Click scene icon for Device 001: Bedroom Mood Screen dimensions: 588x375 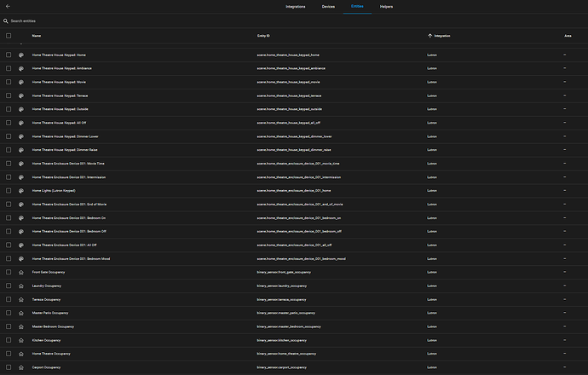point(21,259)
